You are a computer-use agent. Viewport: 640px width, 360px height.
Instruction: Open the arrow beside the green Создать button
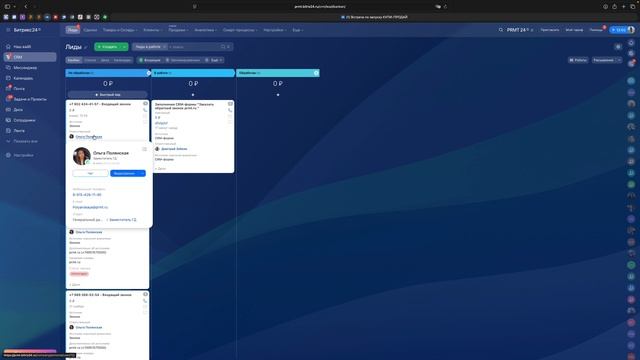(124, 47)
